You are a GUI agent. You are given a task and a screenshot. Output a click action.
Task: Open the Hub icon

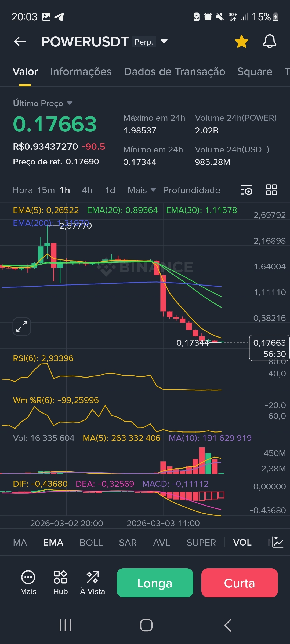coord(60,583)
